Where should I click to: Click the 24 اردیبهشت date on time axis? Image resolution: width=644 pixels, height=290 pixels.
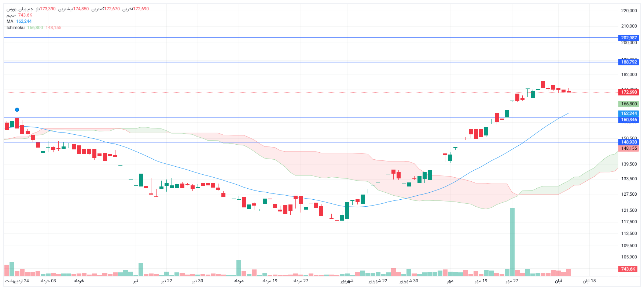pos(17,281)
